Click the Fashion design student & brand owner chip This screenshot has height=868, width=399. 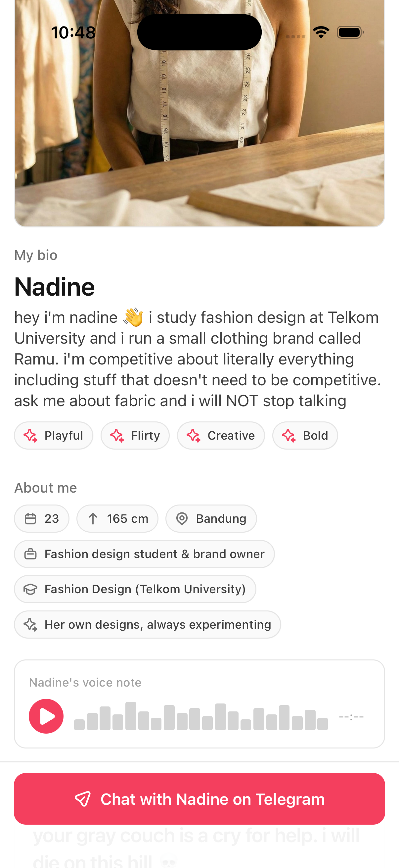click(145, 554)
